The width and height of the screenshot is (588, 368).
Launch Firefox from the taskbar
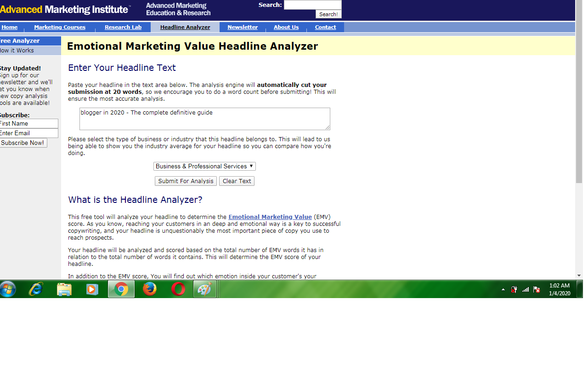point(150,289)
